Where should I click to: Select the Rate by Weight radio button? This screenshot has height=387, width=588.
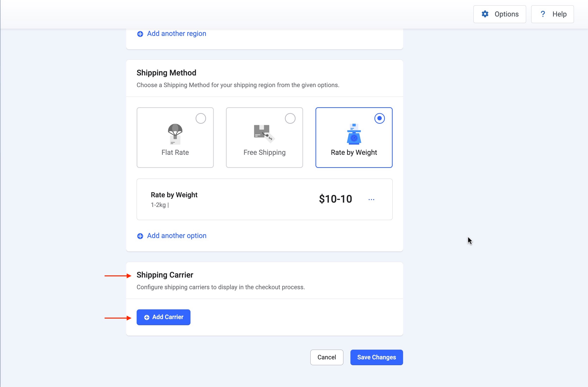pos(380,119)
